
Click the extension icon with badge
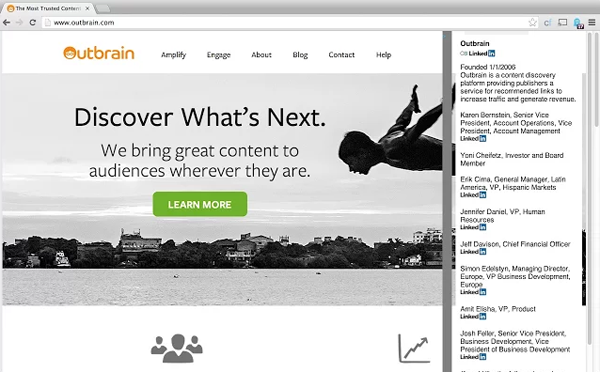[x=578, y=23]
